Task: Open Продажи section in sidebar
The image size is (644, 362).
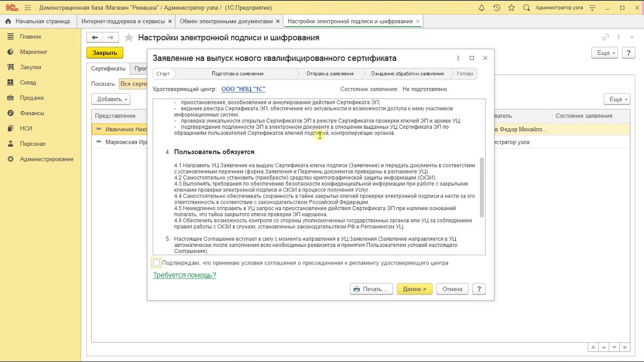Action: click(x=32, y=98)
